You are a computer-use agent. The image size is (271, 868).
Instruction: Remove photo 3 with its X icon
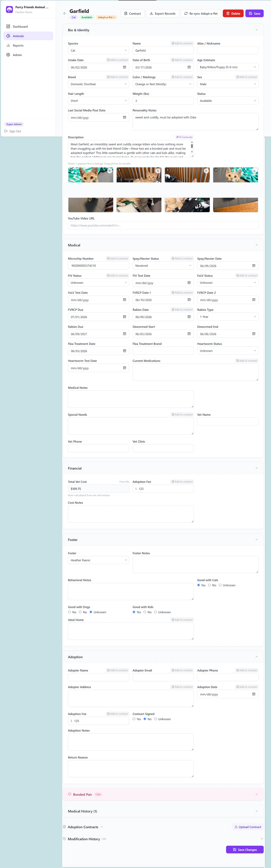pos(206,171)
